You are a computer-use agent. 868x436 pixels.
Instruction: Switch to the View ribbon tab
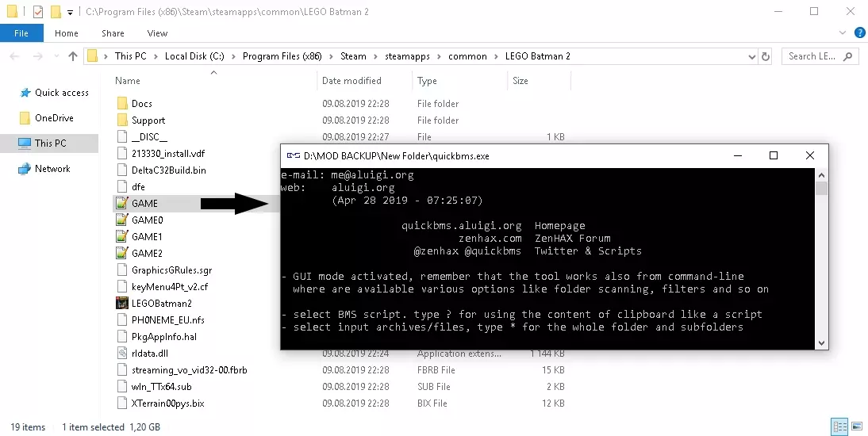[157, 33]
